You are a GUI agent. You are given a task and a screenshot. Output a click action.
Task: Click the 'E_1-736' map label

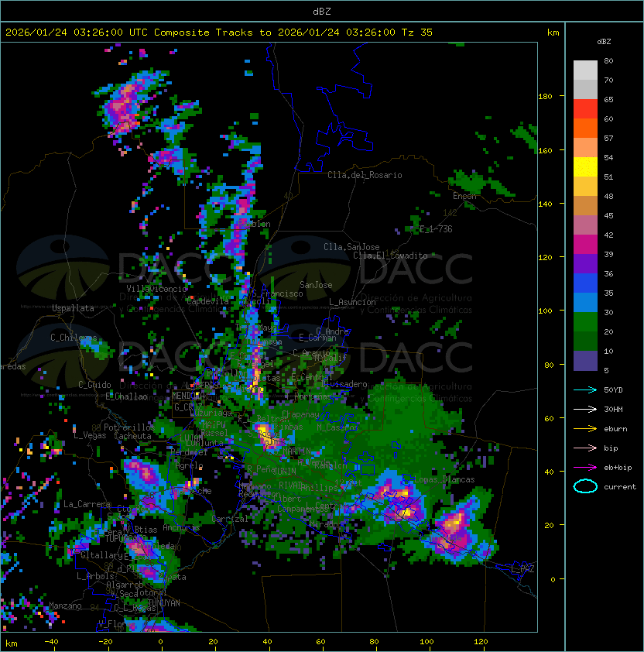(436, 229)
